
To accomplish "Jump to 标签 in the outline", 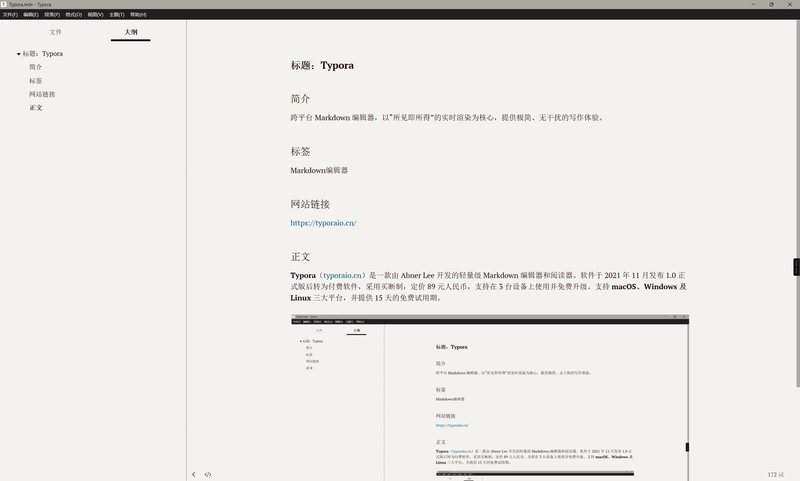I will 36,81.
